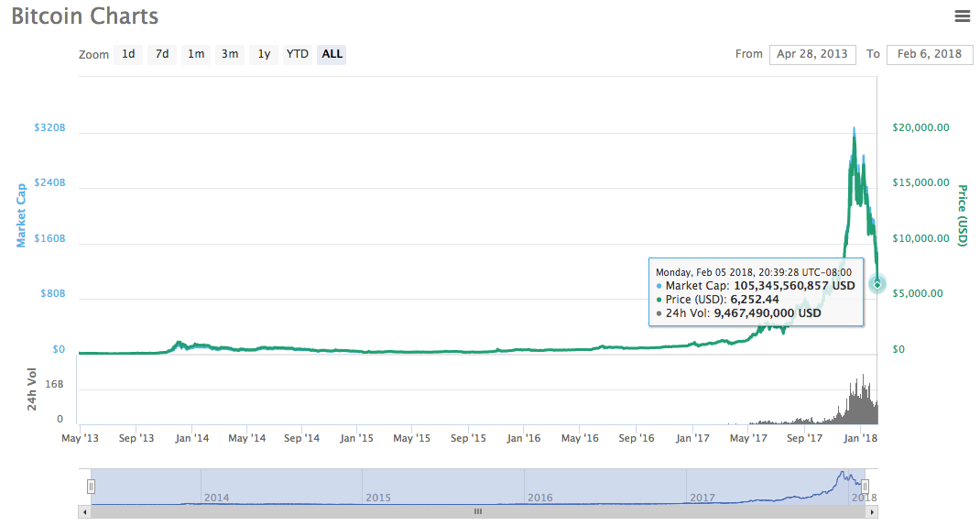
Task: Click the left navigator range handle
Action: (x=92, y=486)
